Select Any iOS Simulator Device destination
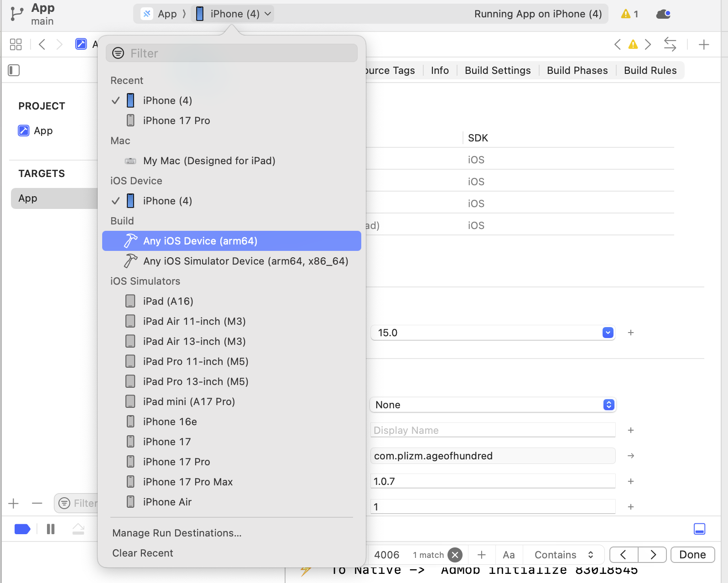Screen dimensions: 728x583 pyautogui.click(x=232, y=261)
